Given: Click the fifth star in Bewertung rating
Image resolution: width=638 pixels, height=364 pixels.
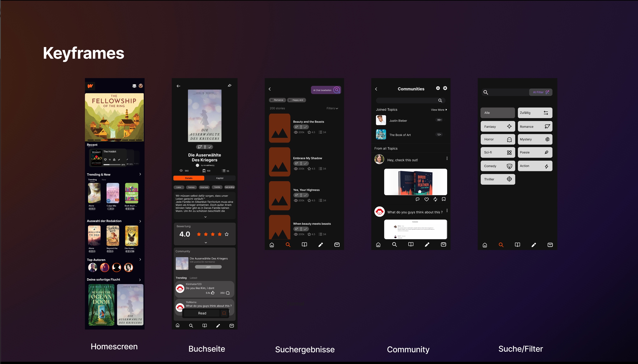Looking at the screenshot, I should [x=226, y=234].
